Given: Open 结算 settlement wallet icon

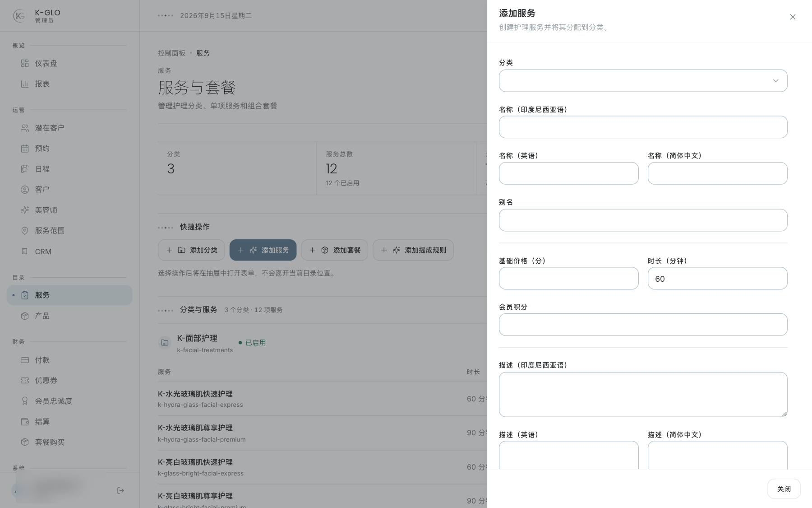Looking at the screenshot, I should click(25, 422).
